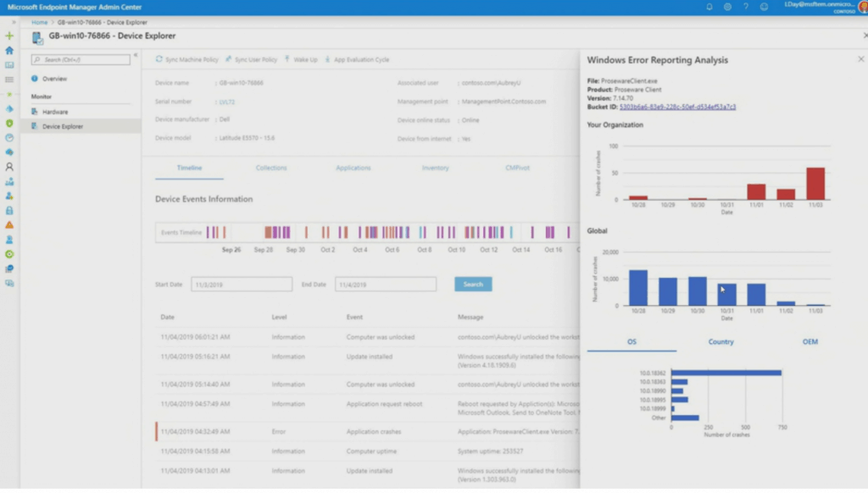The height and width of the screenshot is (493, 868).
Task: Click the help question mark icon
Action: [x=746, y=7]
